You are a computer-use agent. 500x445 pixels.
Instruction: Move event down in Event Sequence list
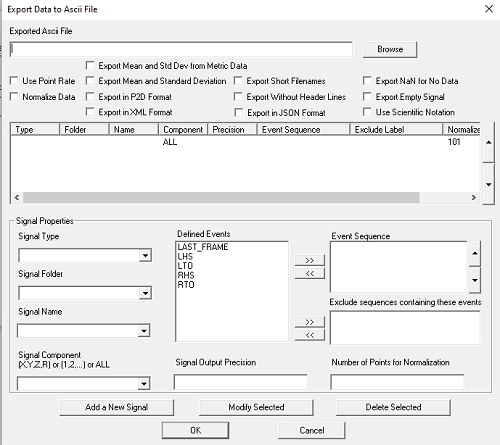pos(475,280)
